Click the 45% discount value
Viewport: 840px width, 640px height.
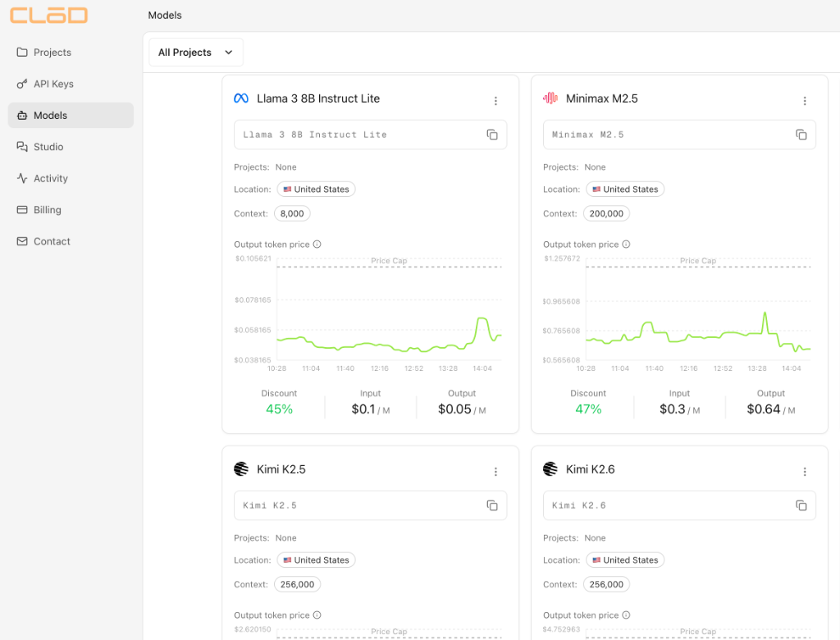[279, 409]
